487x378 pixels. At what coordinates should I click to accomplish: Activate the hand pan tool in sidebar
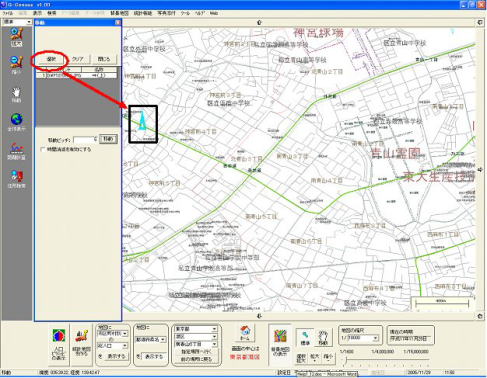coord(16,94)
